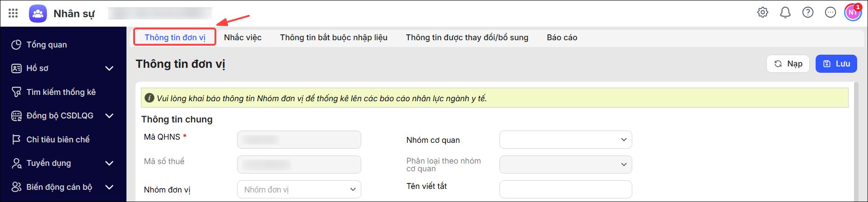The height and width of the screenshot is (202, 868).
Task: Open the user avatar menu
Action: (x=853, y=12)
